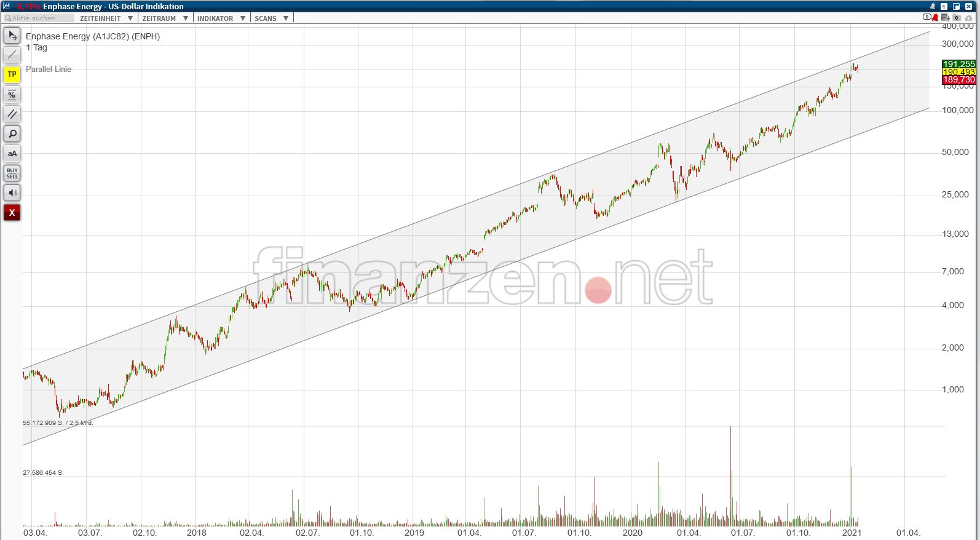Click the Parallel Linie label
This screenshot has width=980, height=540.
pos(49,69)
